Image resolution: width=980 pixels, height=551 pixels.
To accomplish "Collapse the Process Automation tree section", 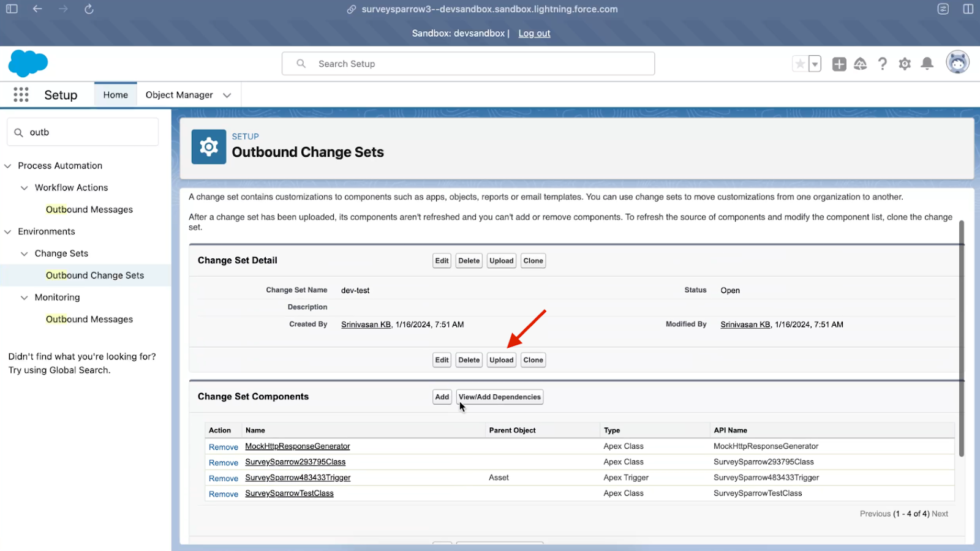I will click(8, 166).
